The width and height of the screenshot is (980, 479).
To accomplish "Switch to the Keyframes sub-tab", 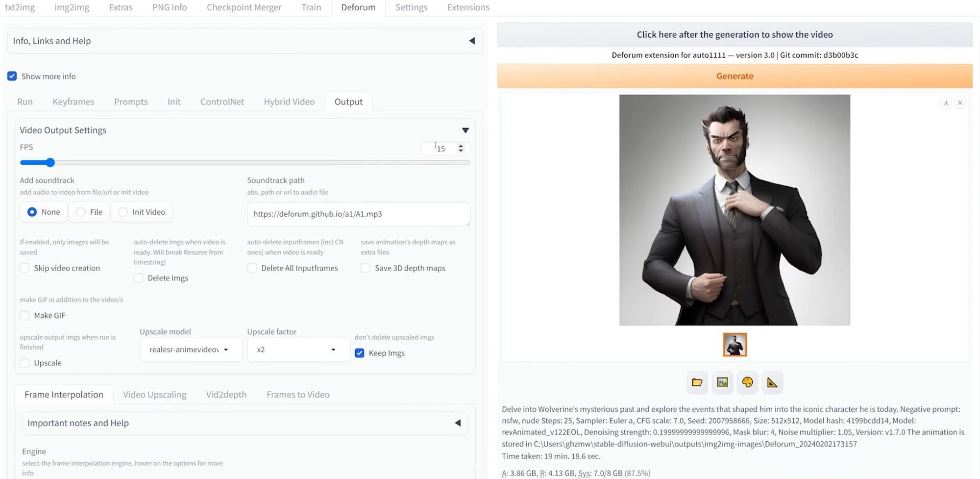I will (73, 101).
